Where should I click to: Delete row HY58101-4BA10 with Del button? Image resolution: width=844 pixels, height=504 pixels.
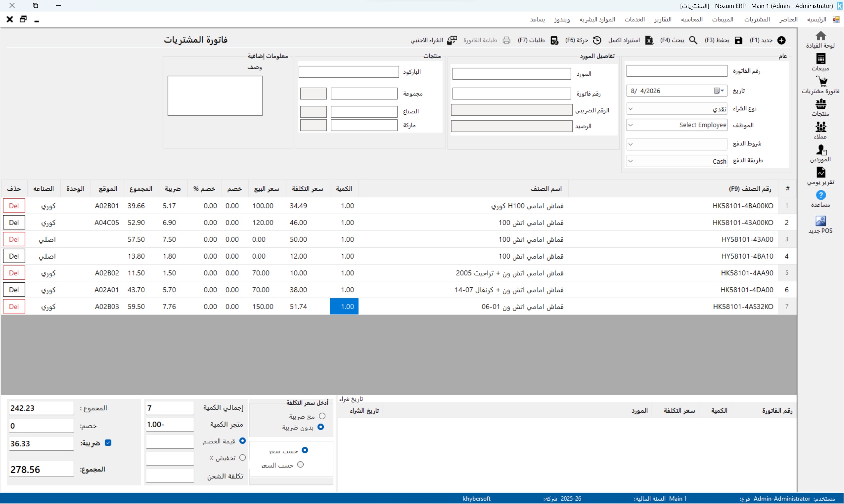coord(14,256)
